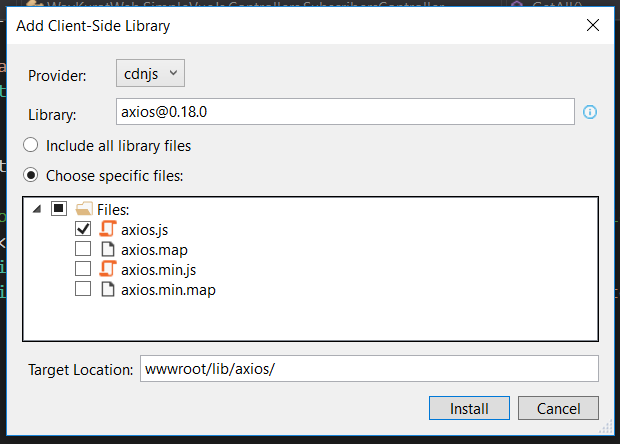This screenshot has height=444, width=620.
Task: Check the axios.map checkbox
Action: click(x=83, y=249)
